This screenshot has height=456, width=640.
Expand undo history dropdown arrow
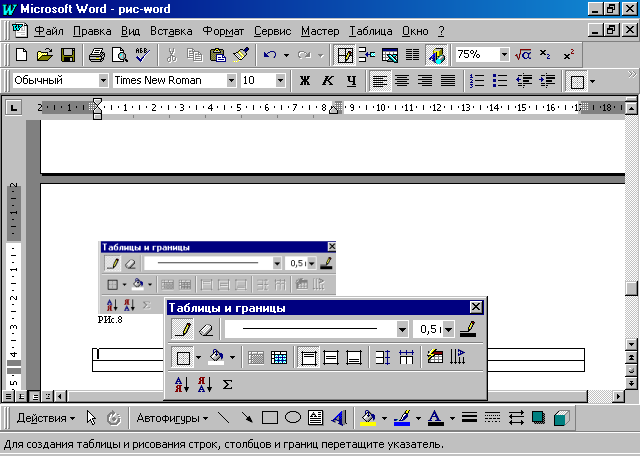click(x=287, y=55)
